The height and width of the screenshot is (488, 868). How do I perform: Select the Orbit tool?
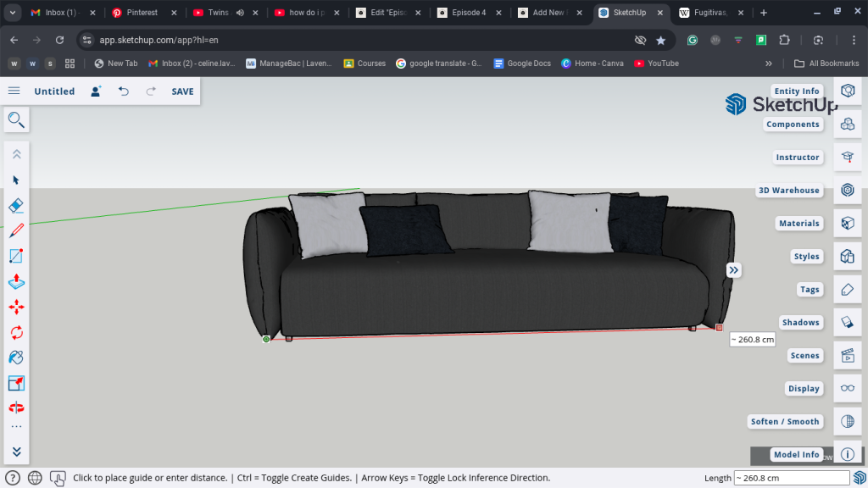(x=16, y=408)
